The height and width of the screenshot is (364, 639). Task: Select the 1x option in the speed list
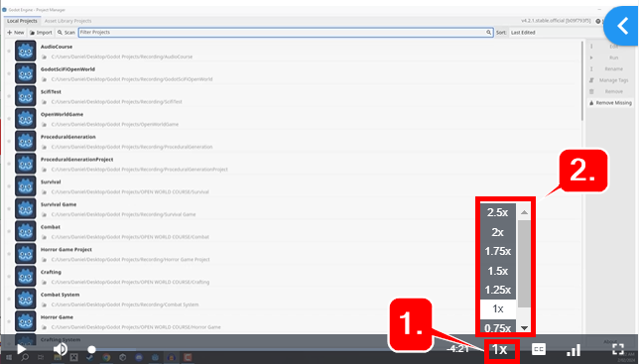click(x=497, y=309)
